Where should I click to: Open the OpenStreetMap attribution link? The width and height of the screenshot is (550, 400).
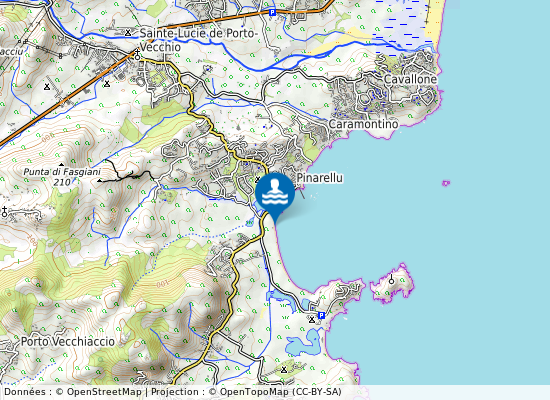coord(104,392)
